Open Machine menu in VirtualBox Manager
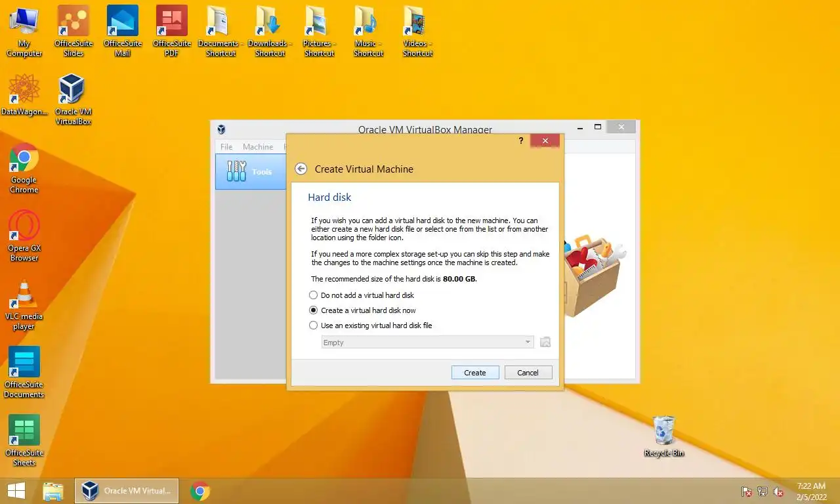The height and width of the screenshot is (504, 840). tap(258, 147)
